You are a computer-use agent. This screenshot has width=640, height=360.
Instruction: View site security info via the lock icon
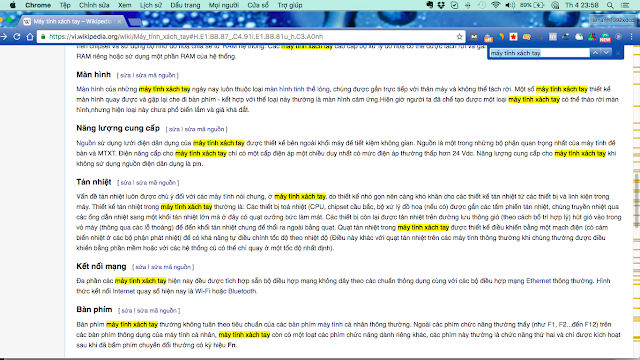click(x=43, y=37)
